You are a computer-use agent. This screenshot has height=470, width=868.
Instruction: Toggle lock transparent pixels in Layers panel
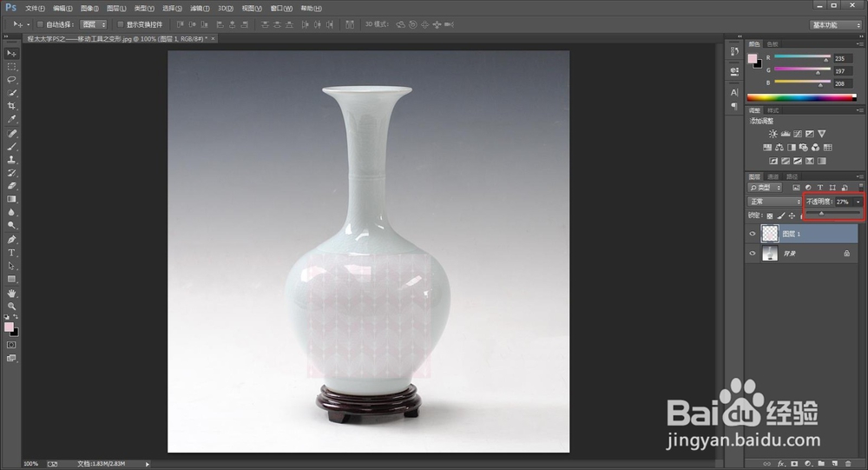click(769, 215)
